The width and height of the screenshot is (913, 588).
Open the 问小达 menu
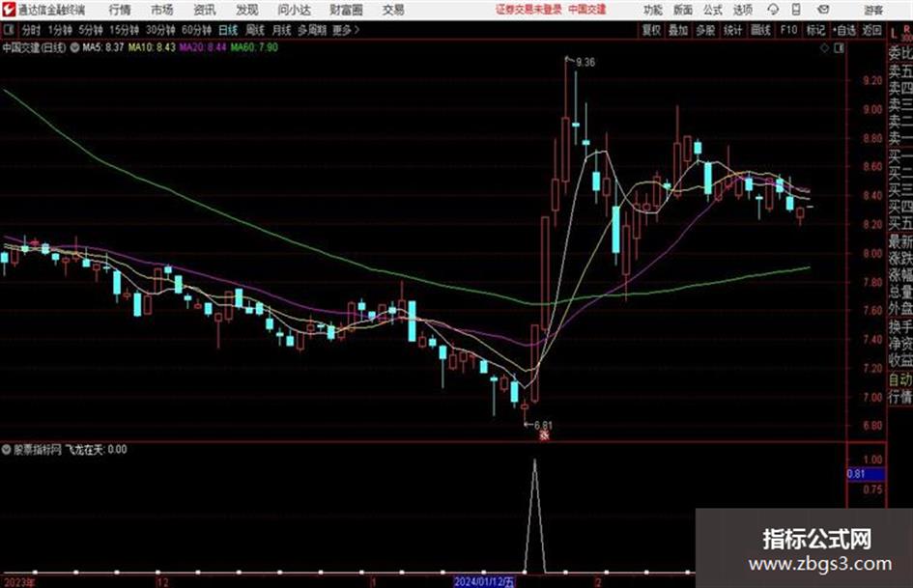(x=294, y=10)
